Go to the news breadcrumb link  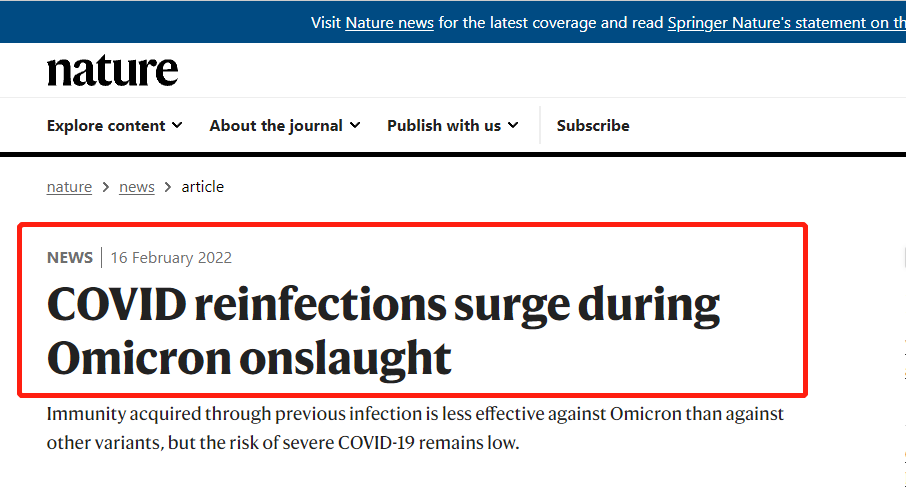tap(137, 187)
